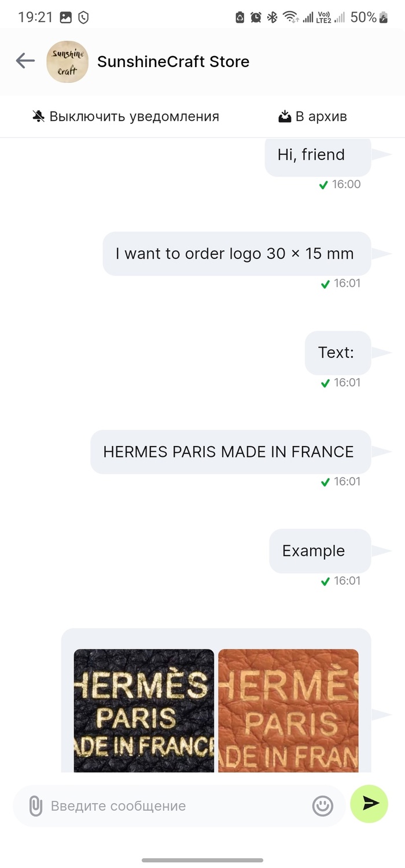405x868 pixels.
Task: Tap Выключить уведомления to mute notifications
Action: [134, 116]
